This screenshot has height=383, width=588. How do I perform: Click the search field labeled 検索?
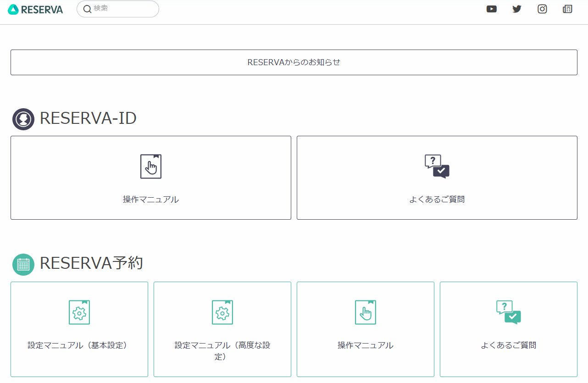tap(118, 9)
